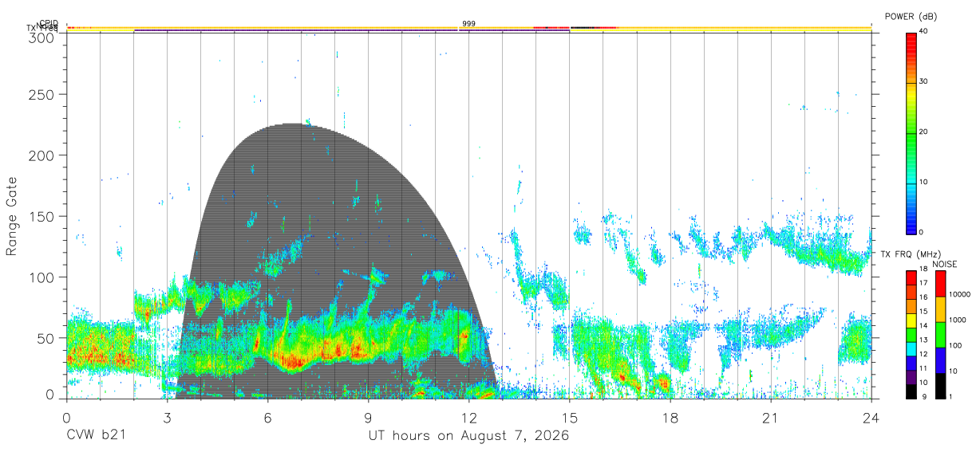Pick the blue 10–100 NOISE segment
This screenshot has width=980, height=452.
pyautogui.click(x=940, y=359)
